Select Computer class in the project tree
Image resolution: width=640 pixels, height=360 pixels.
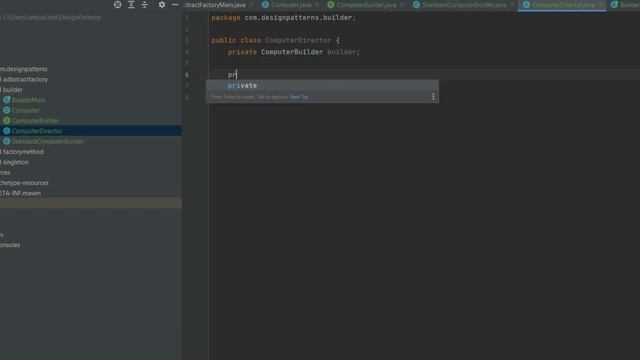(25, 110)
